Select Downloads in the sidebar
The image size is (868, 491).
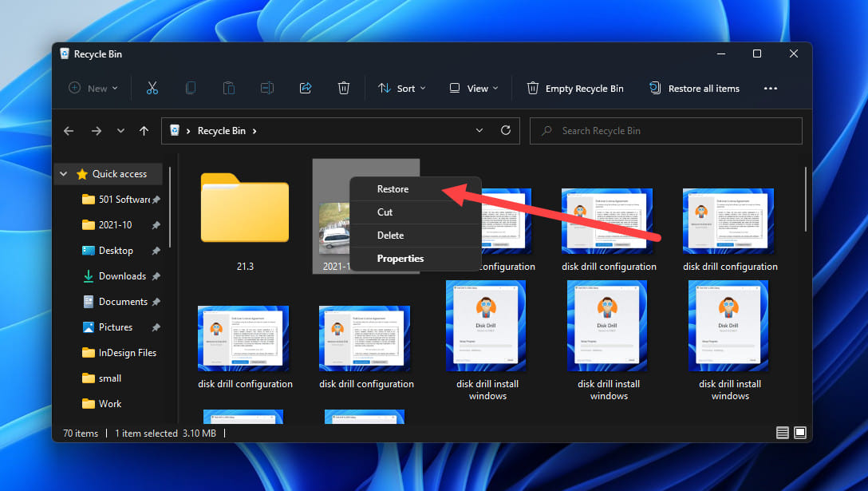coord(122,276)
